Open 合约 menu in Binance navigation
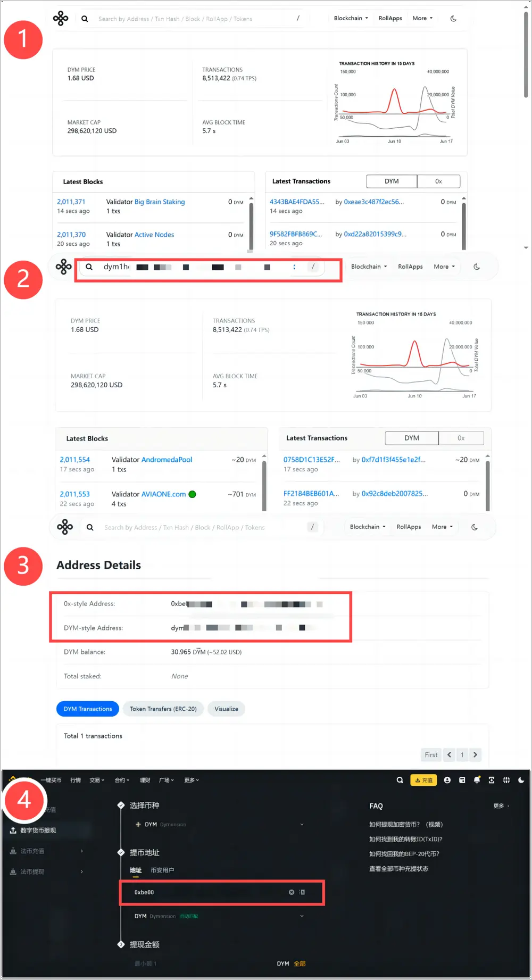 (122, 780)
